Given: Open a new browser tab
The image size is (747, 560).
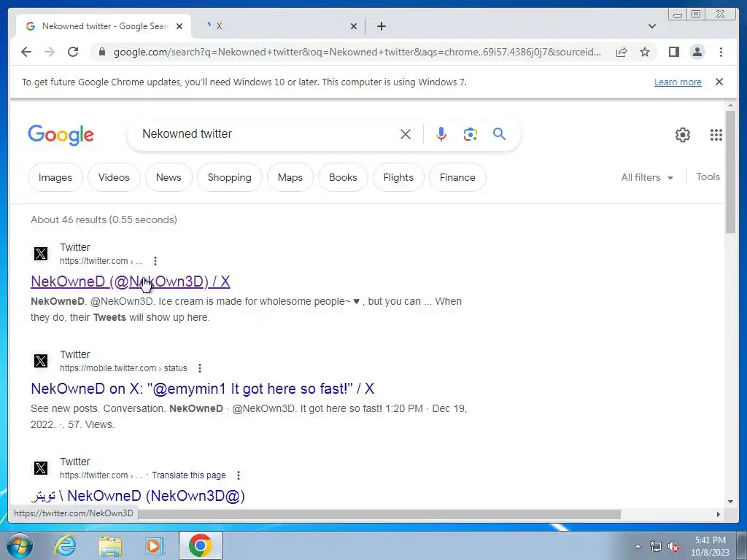Looking at the screenshot, I should [381, 26].
